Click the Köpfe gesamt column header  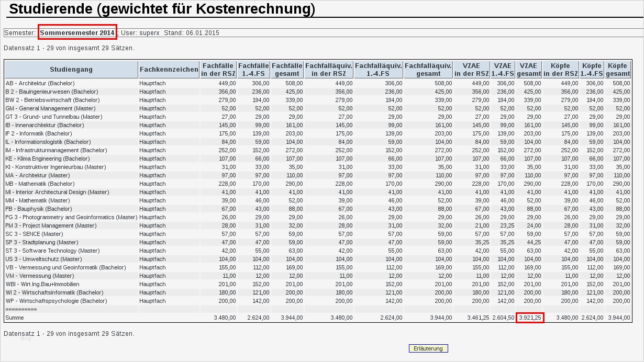618,69
